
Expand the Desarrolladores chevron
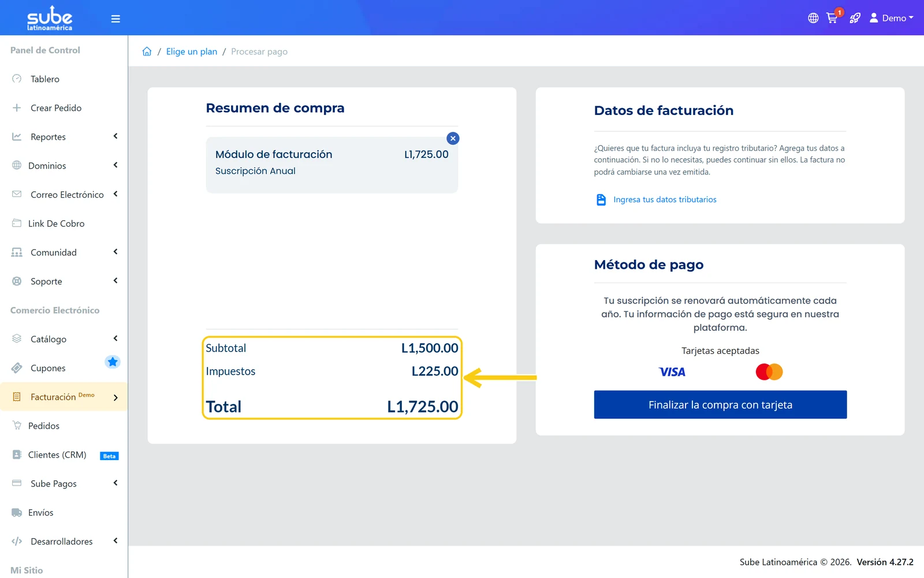click(115, 541)
